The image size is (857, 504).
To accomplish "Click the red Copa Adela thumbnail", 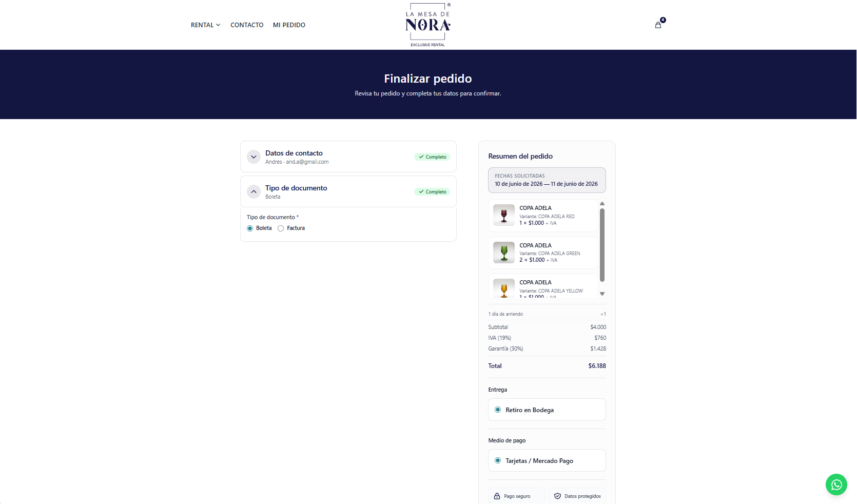I will click(504, 215).
